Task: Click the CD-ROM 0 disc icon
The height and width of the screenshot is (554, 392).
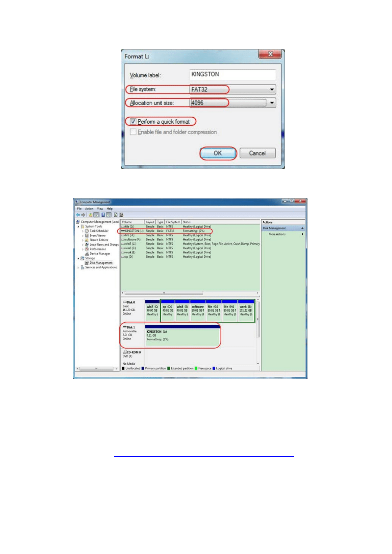Action: (125, 352)
